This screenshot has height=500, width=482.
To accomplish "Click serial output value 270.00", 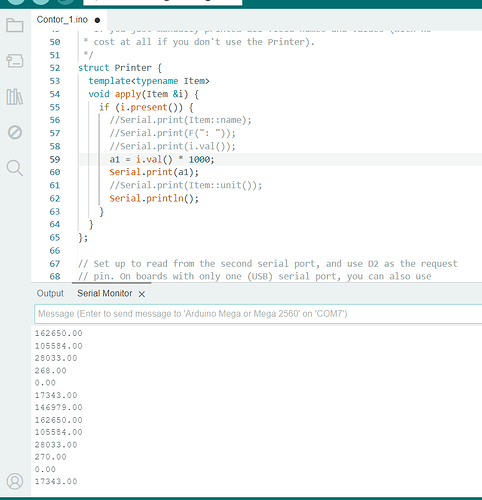I will (x=51, y=457).
